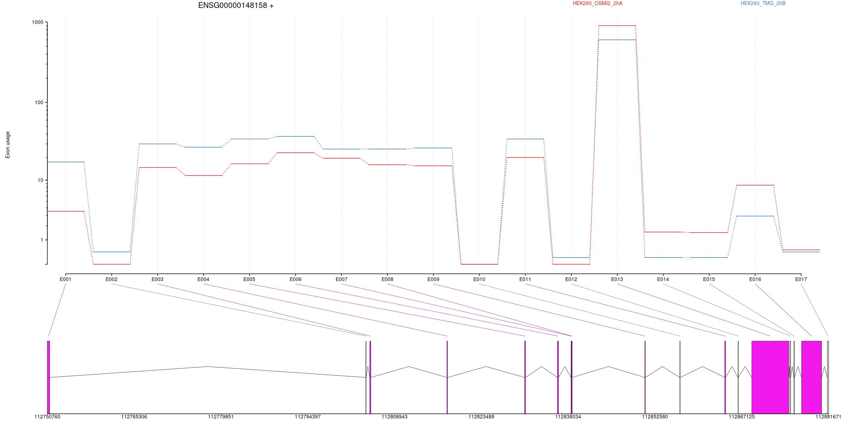This screenshot has height=434, width=868.
Task: Select exon label E015
Action: pos(709,279)
